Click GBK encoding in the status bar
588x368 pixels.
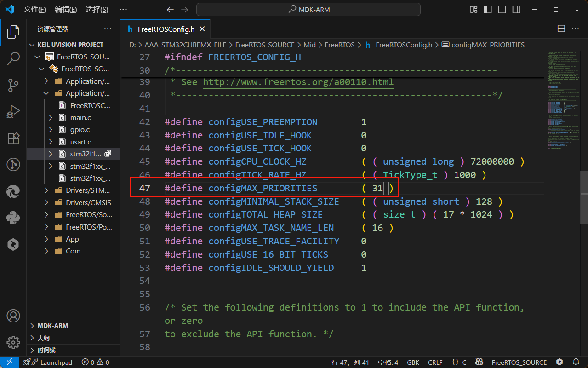413,362
